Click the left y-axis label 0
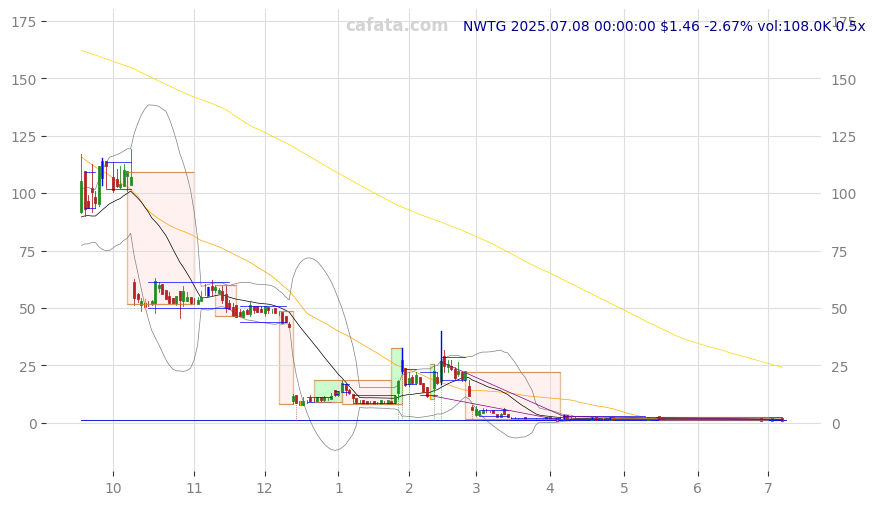The height and width of the screenshot is (505, 875). coord(33,424)
